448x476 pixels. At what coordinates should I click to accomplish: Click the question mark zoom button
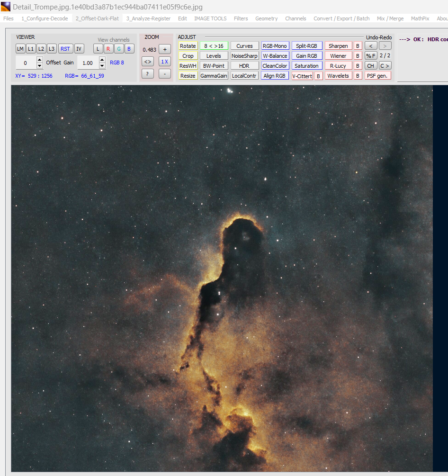[147, 73]
